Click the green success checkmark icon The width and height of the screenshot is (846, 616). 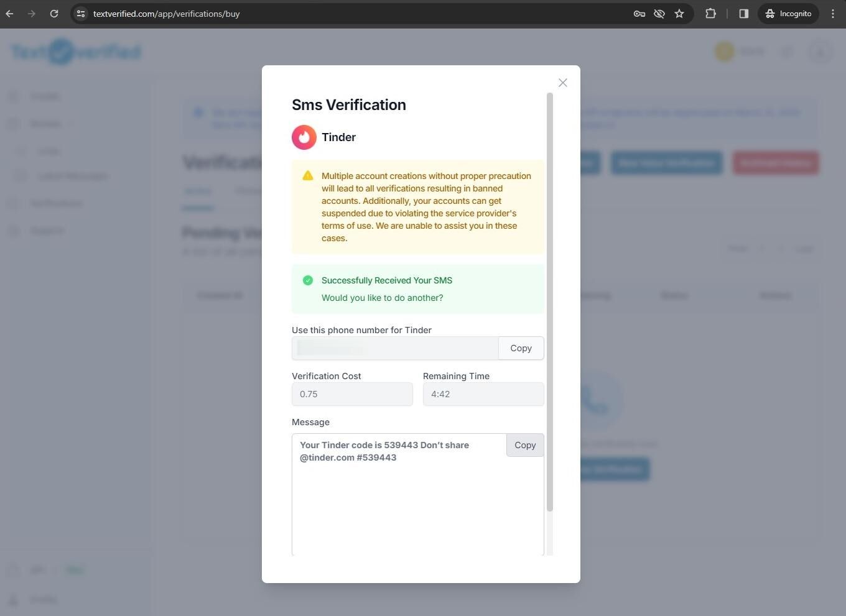pyautogui.click(x=308, y=280)
